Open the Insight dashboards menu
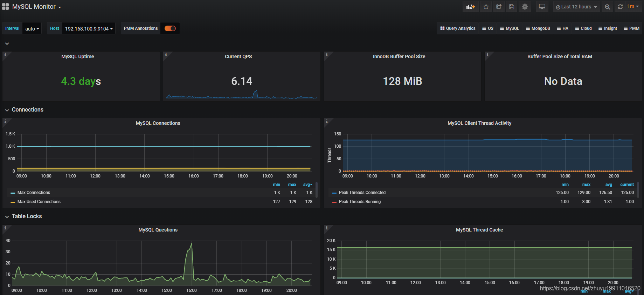The height and width of the screenshot is (295, 644). coord(608,28)
